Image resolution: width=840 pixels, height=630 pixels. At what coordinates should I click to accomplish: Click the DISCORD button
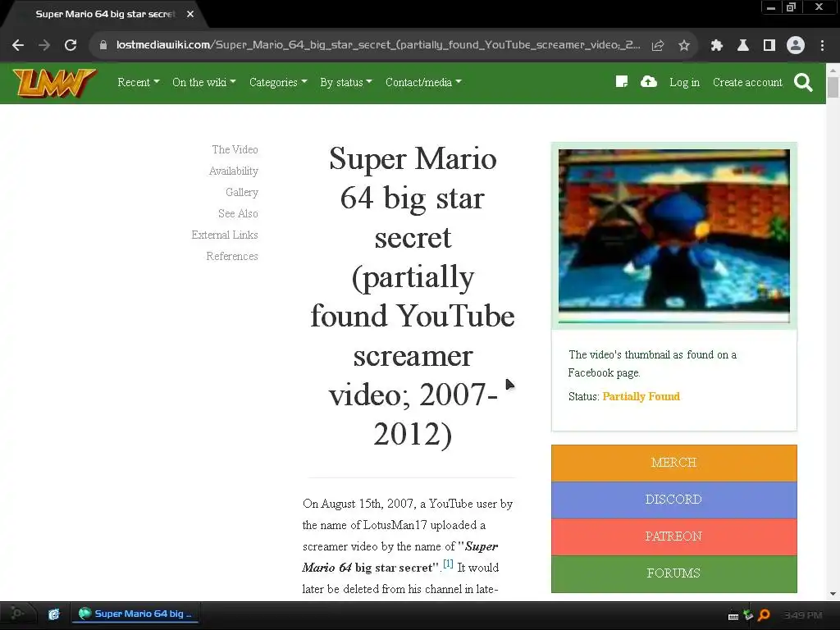click(x=674, y=500)
